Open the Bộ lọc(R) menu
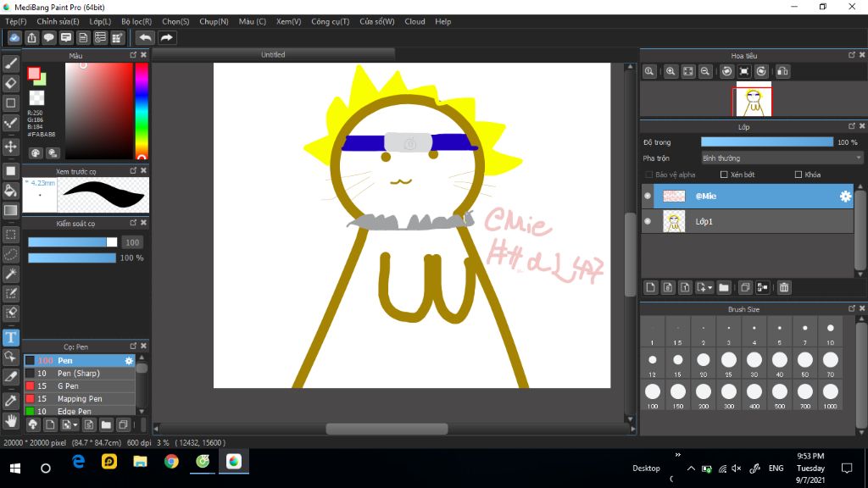This screenshot has width=868, height=488. click(136, 21)
